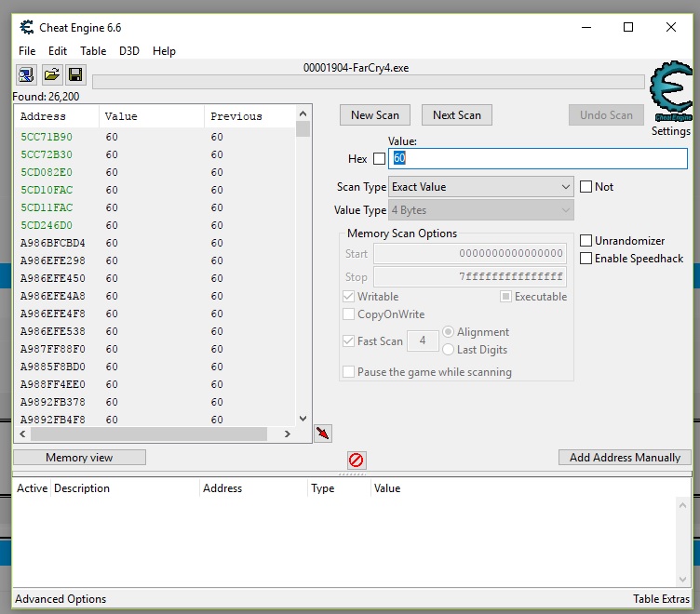
Task: Click Add Address Manually
Action: click(625, 458)
